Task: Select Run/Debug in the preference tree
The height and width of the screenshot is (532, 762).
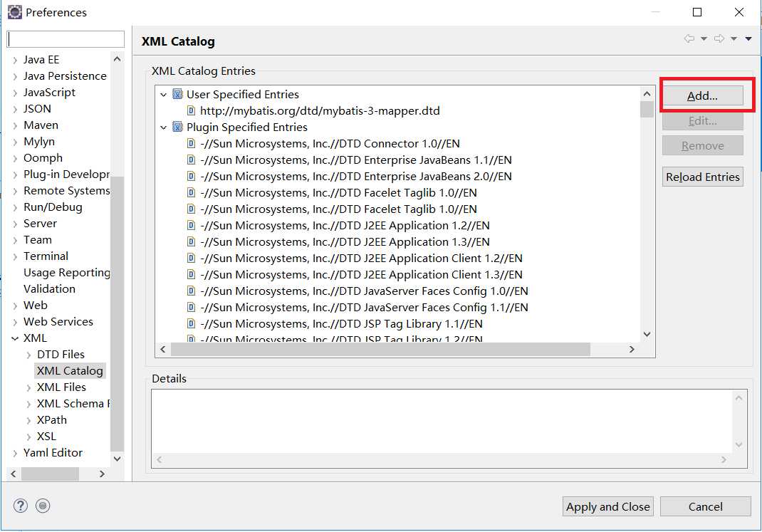Action: [x=53, y=207]
